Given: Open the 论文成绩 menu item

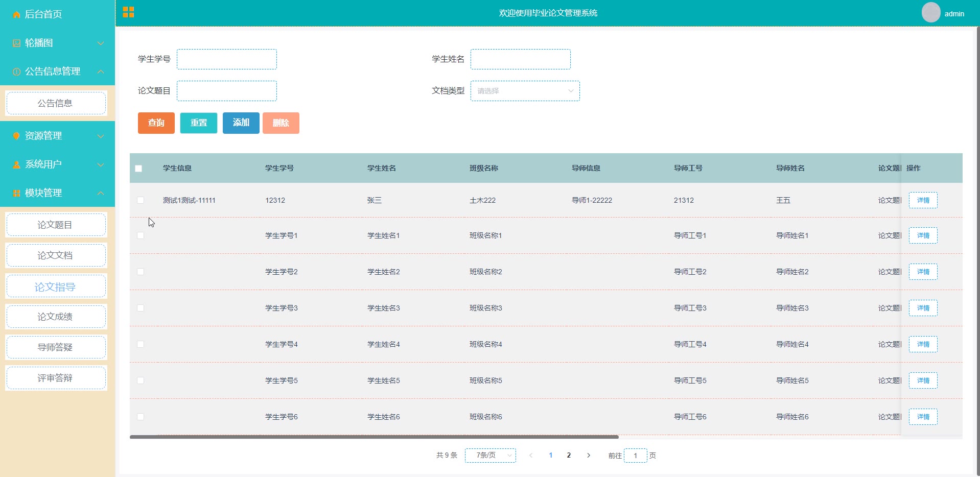Looking at the screenshot, I should point(55,317).
